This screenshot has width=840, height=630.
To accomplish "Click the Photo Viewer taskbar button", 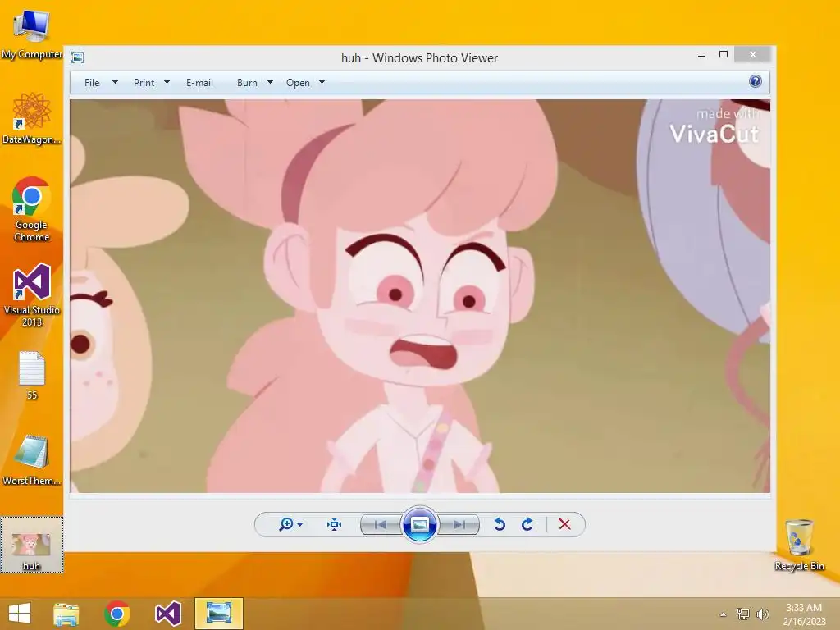I will click(218, 614).
